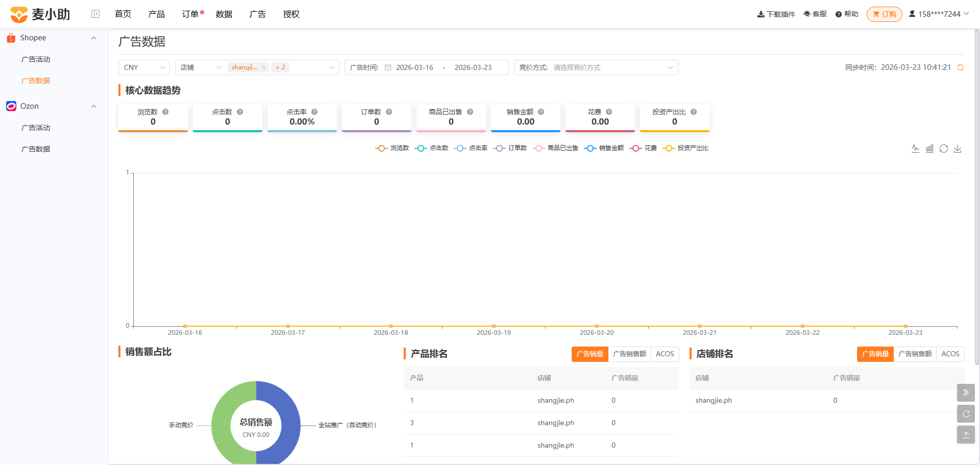Click the Shopee platform icon
This screenshot has width=980, height=465.
[x=11, y=38]
